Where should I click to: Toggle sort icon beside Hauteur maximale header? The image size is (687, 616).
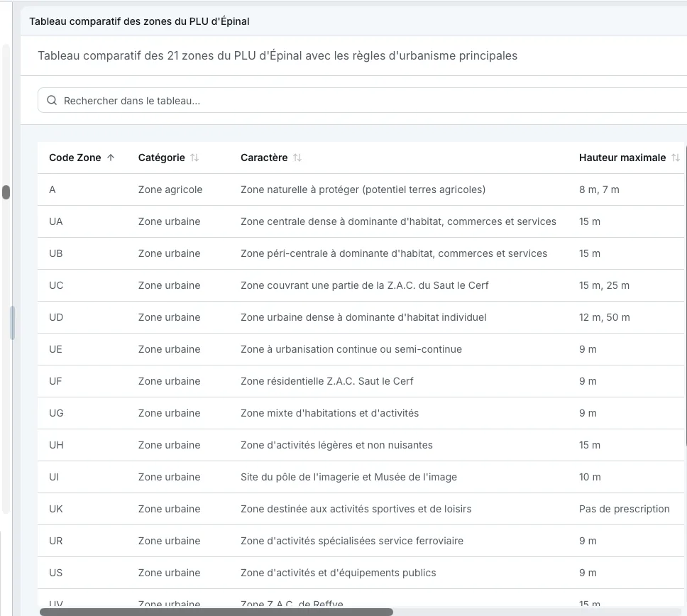point(676,158)
